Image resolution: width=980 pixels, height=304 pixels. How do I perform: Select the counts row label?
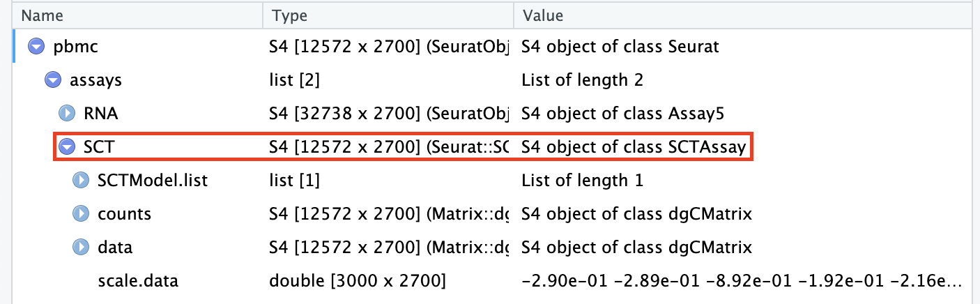124,214
